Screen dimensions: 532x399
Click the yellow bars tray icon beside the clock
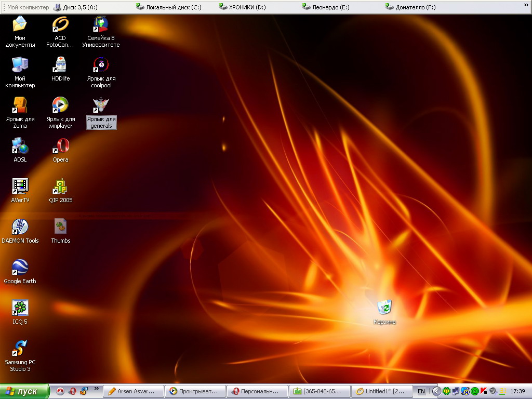(x=502, y=391)
